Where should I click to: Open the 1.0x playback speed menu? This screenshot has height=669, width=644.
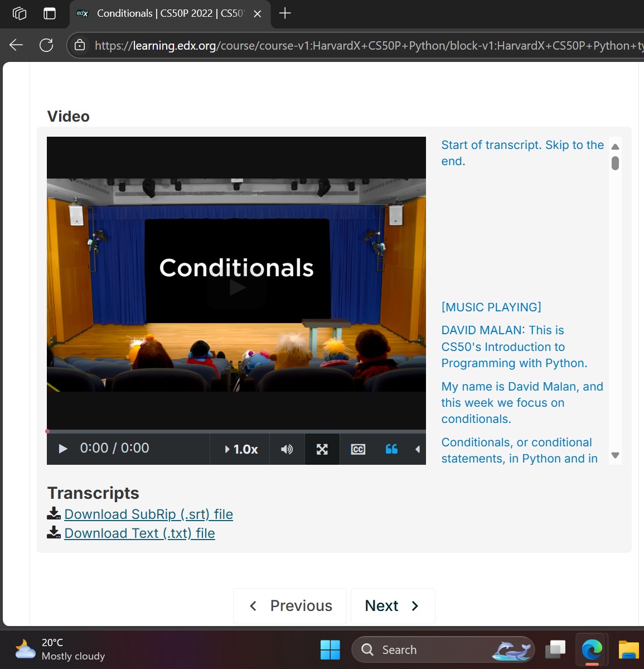click(x=241, y=449)
